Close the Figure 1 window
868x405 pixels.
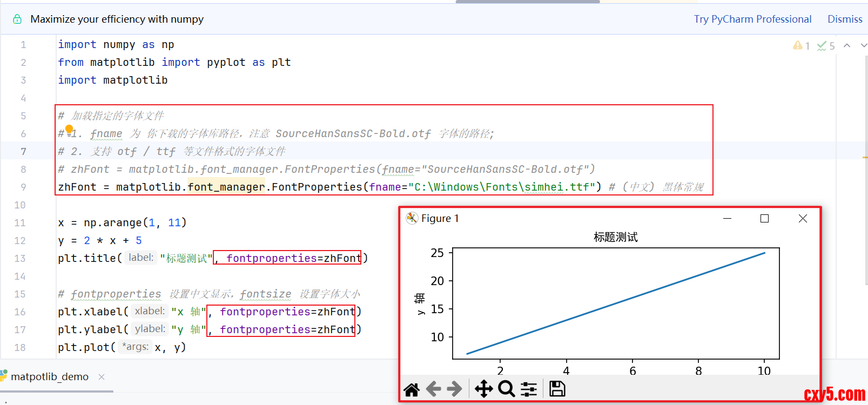[x=803, y=218]
